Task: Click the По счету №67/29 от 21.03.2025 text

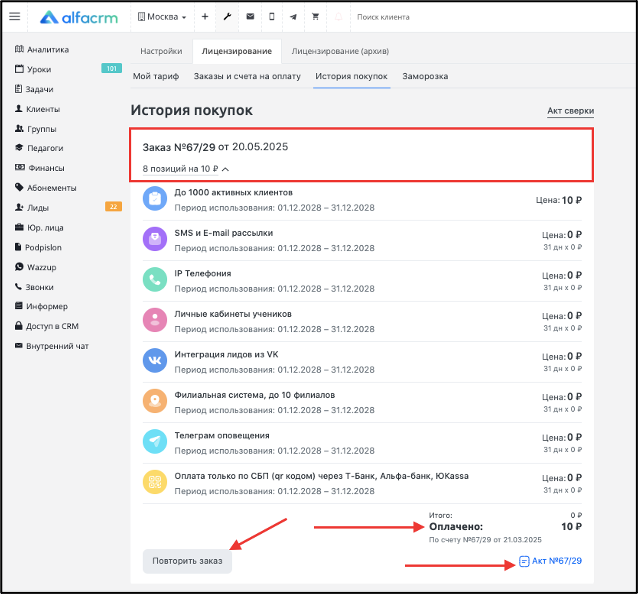Action: (x=485, y=540)
